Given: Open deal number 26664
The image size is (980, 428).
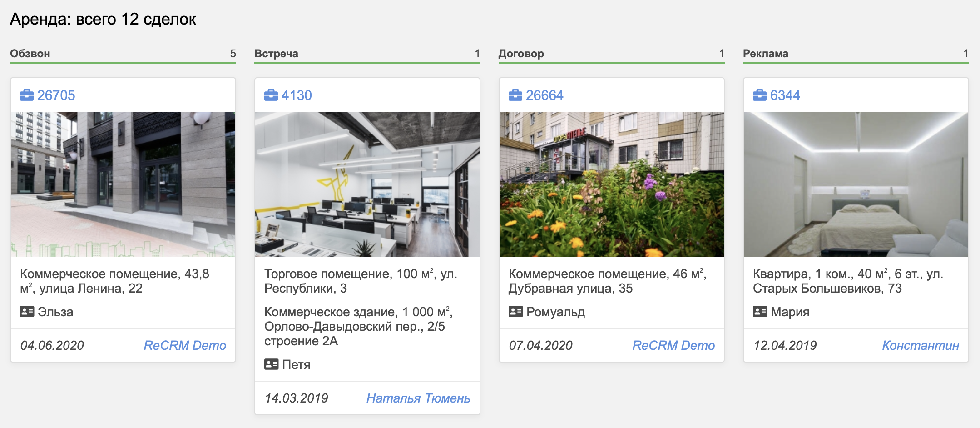Looking at the screenshot, I should (544, 95).
